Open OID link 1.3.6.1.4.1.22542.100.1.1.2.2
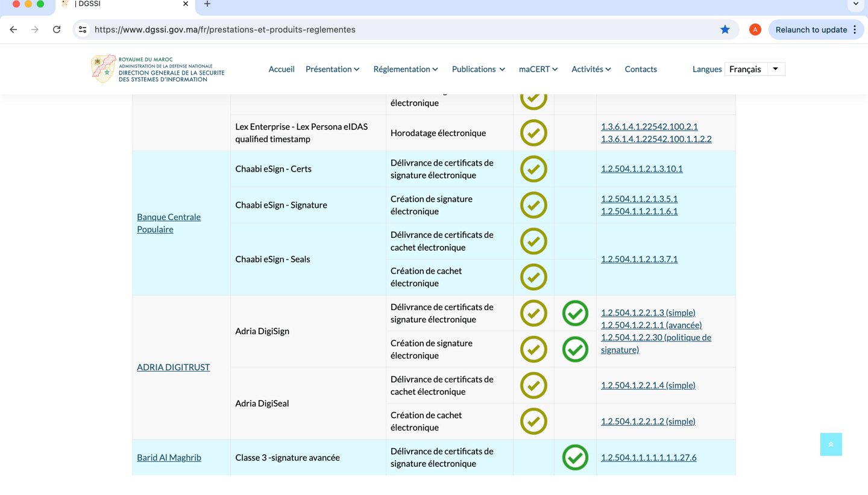Screen dimensions: 868x495 coord(656,139)
